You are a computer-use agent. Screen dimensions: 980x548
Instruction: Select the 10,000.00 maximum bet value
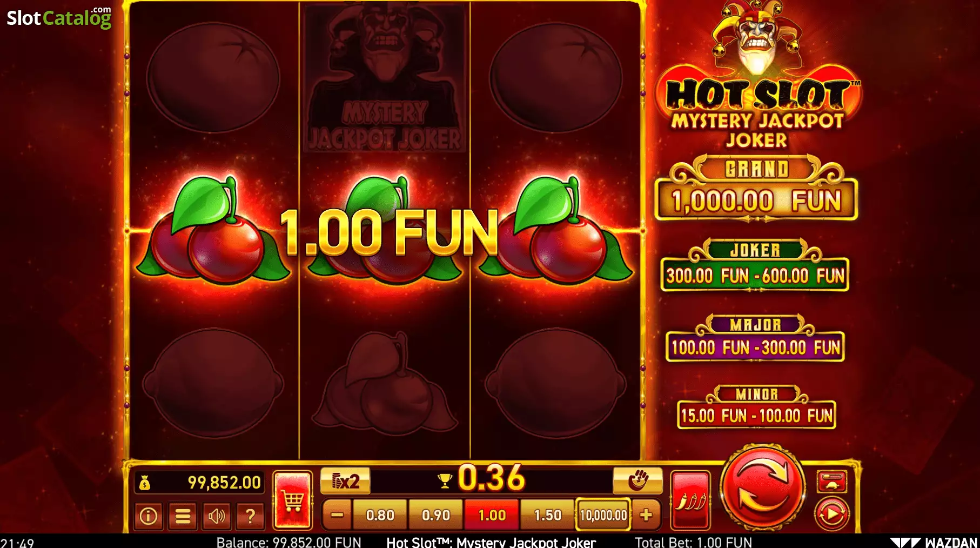click(603, 515)
